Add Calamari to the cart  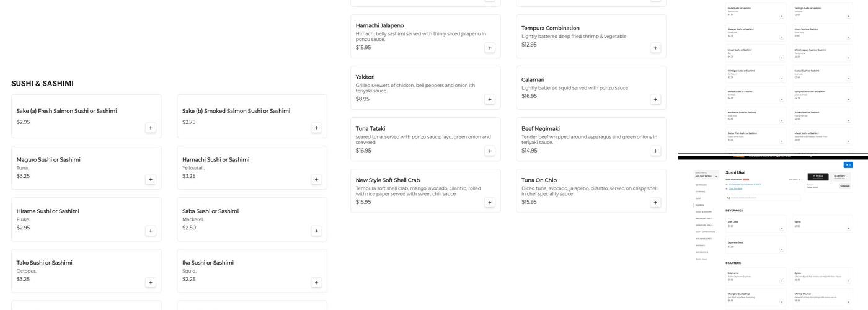(x=655, y=99)
